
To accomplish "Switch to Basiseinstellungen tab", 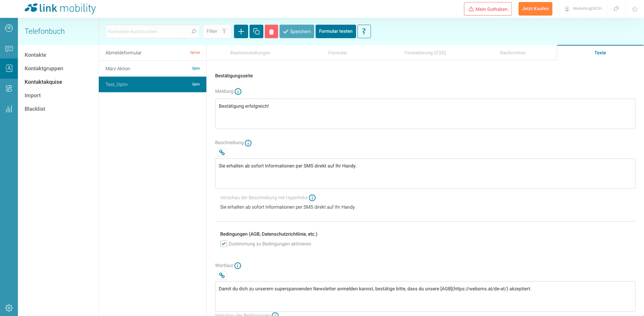I will (x=250, y=53).
